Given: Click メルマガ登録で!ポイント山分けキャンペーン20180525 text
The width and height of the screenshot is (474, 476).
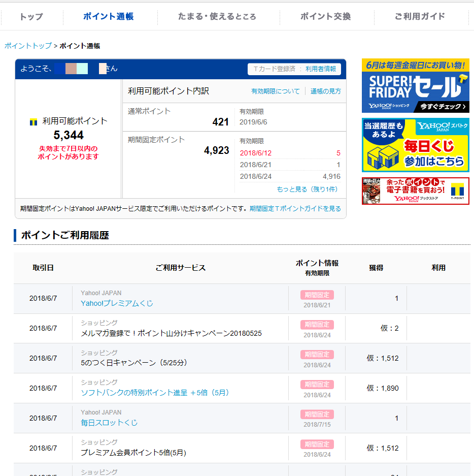Looking at the screenshot, I should coord(171,333).
